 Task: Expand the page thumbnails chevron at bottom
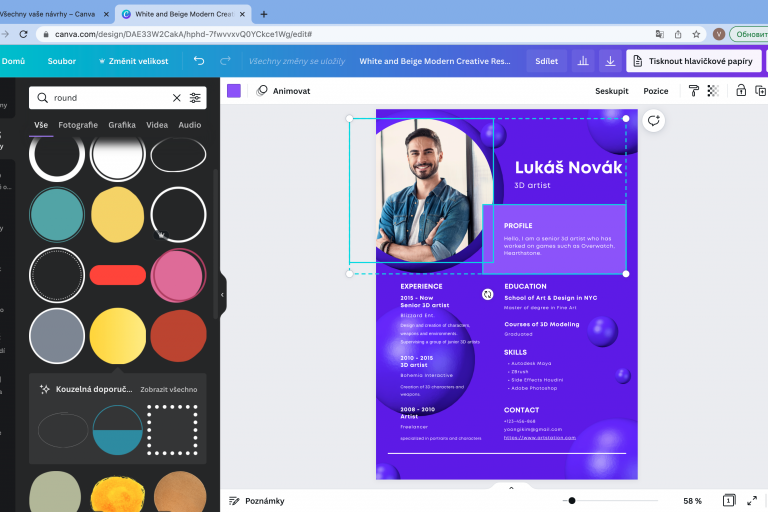511,488
